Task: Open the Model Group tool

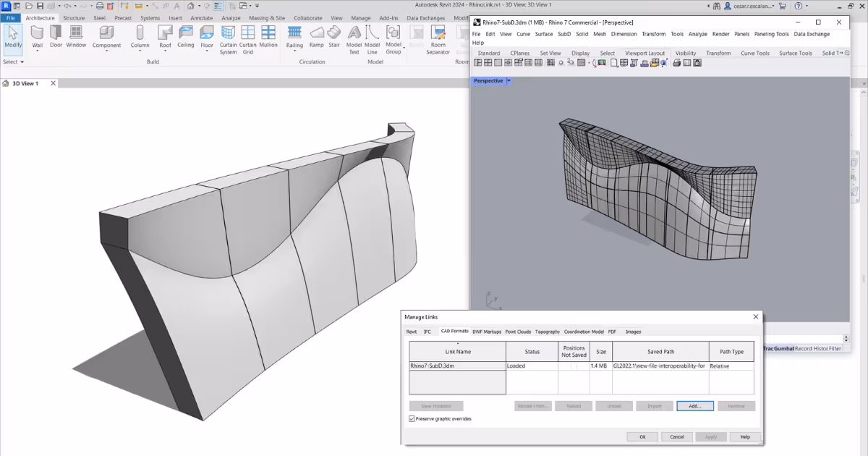Action: 393,40
